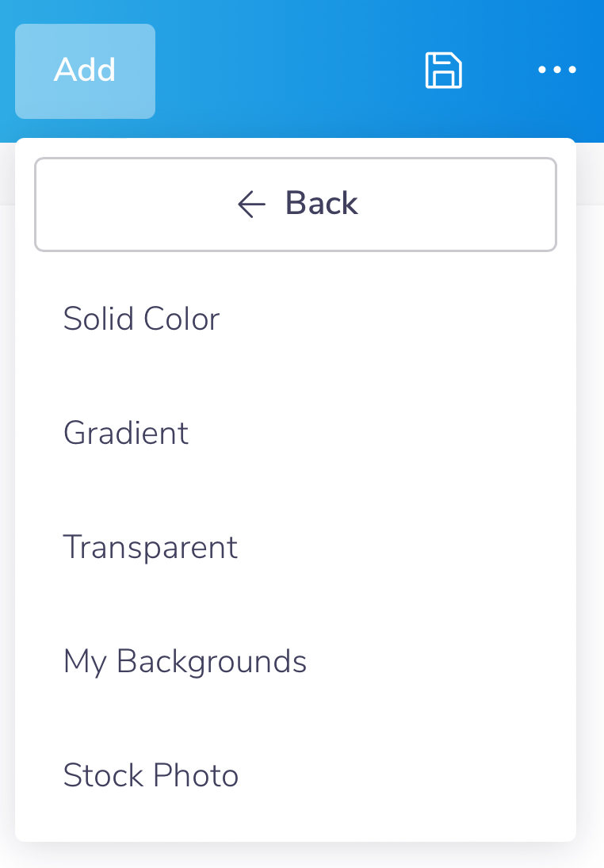Click the Add button in the header
Viewport: 604px width, 868px height.
(x=86, y=71)
